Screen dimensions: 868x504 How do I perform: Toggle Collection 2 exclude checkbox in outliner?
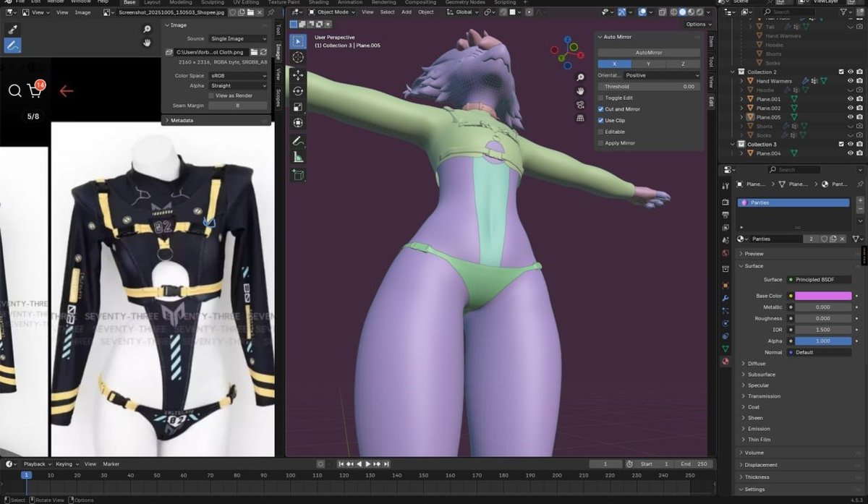[x=841, y=72]
